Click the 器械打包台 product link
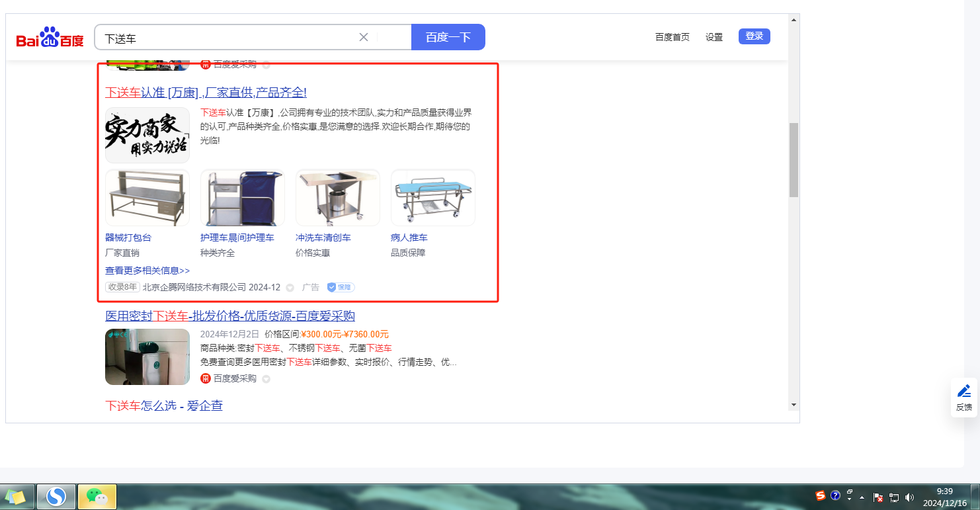Screen dimensions: 980x510 (x=128, y=237)
